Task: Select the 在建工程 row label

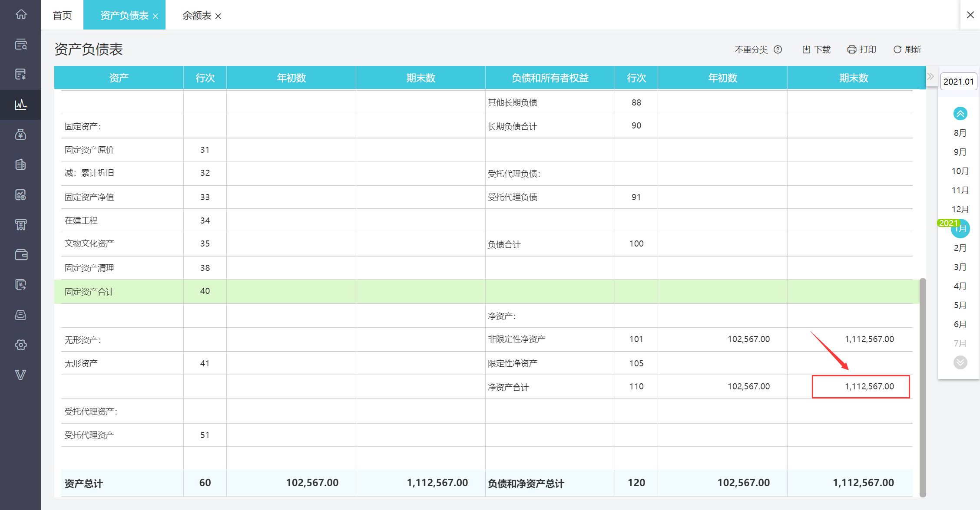Action: (x=81, y=220)
